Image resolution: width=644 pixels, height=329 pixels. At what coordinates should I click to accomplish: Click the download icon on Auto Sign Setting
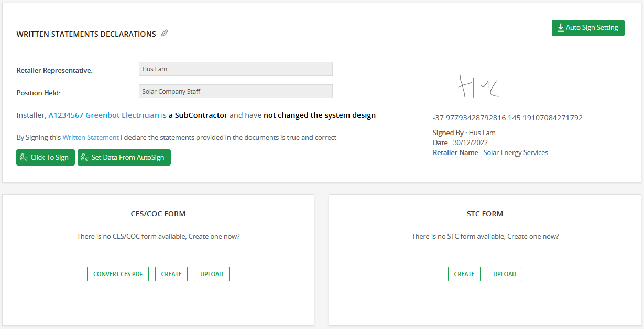click(x=560, y=28)
